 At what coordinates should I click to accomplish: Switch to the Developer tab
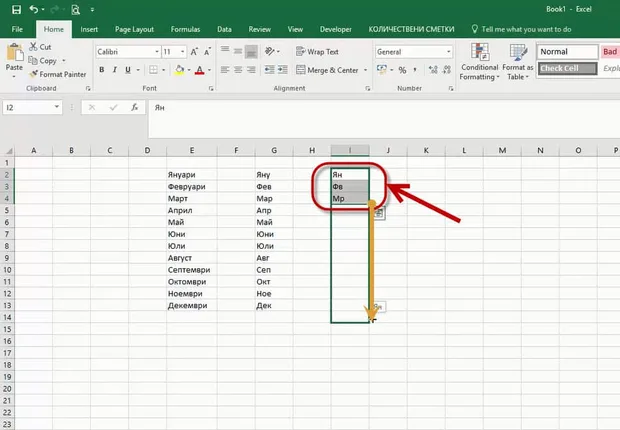pos(336,29)
